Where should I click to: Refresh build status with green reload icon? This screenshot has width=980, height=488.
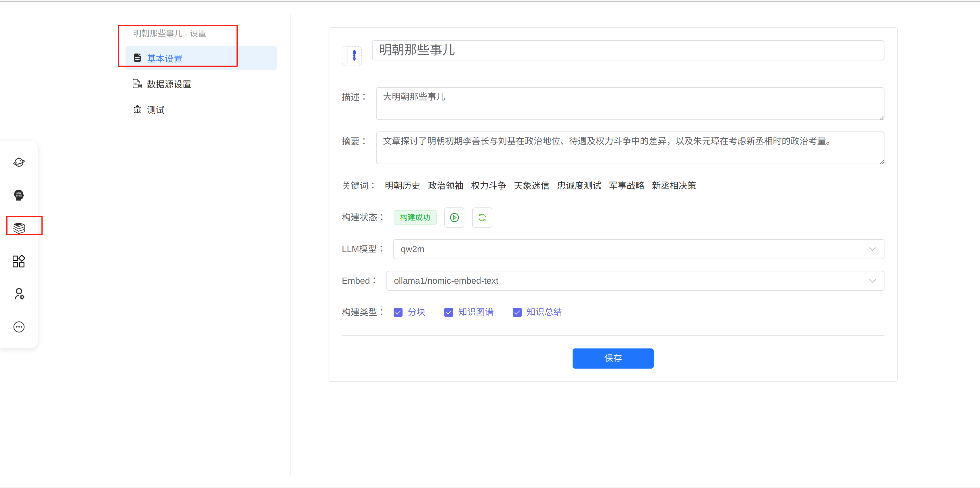[x=482, y=217]
